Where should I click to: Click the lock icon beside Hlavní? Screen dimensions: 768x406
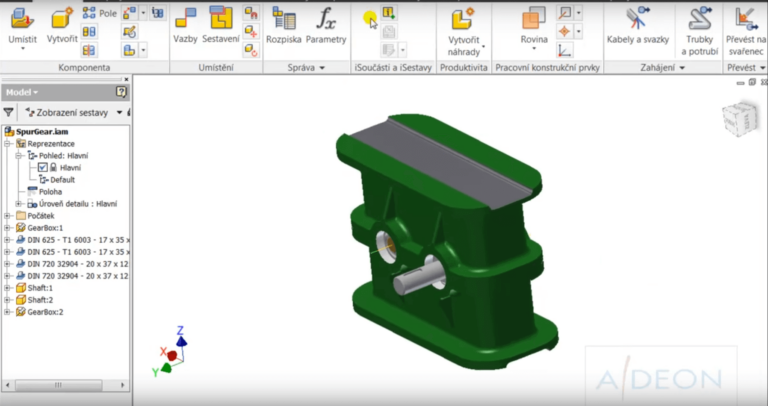(53, 167)
